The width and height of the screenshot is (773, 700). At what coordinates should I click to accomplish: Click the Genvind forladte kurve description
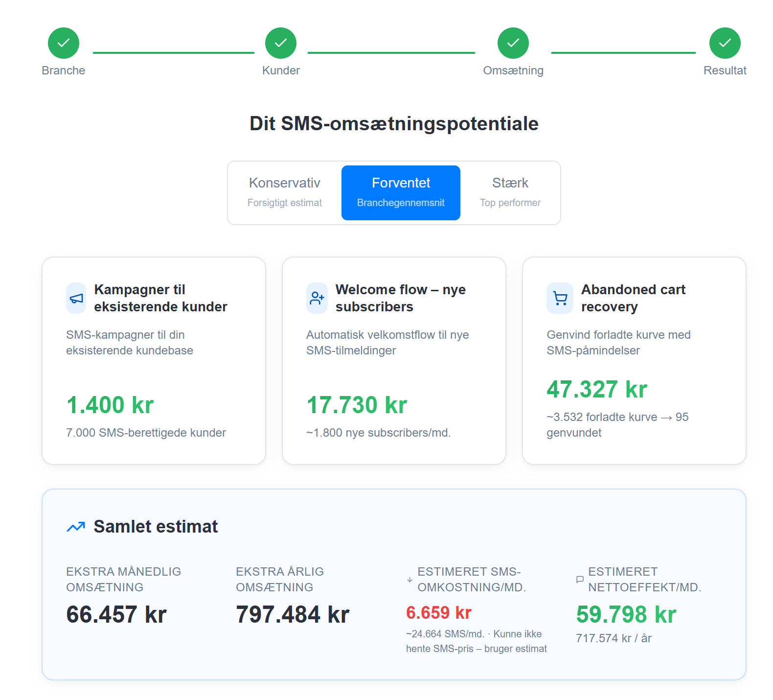[x=618, y=343]
